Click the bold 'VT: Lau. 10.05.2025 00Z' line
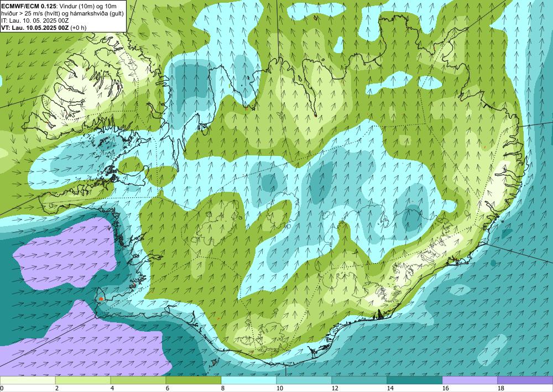553x392 pixels. (x=35, y=28)
